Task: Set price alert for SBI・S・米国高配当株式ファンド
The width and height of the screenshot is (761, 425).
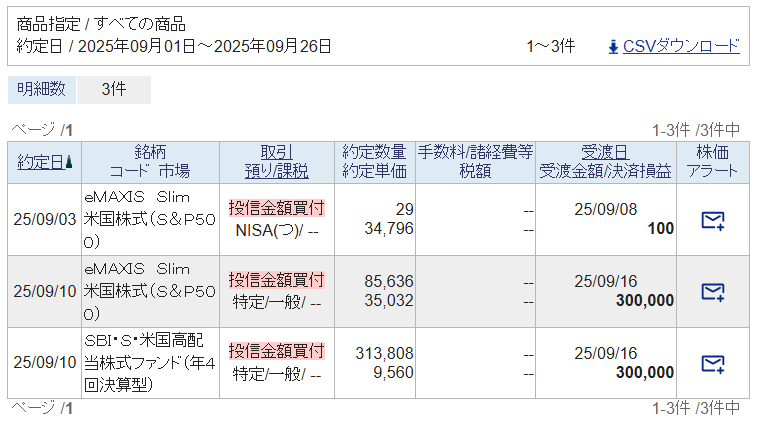Action: pos(712,362)
